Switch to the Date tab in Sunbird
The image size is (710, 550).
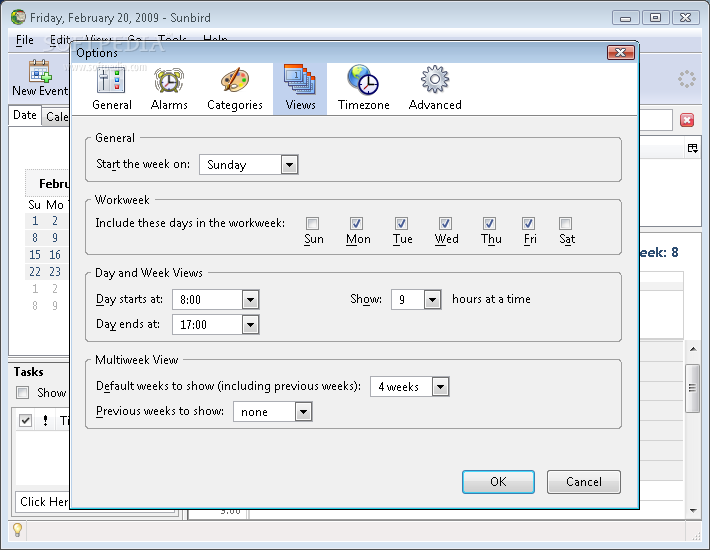click(25, 115)
